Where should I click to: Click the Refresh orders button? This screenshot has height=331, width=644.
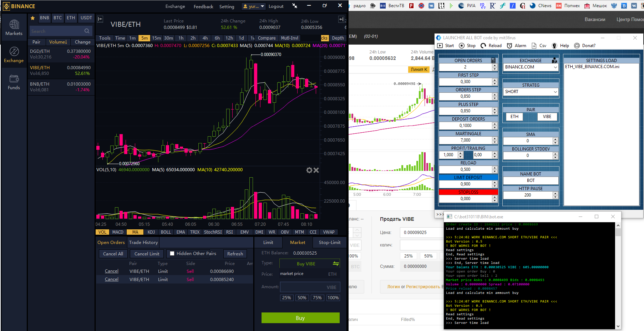click(235, 254)
